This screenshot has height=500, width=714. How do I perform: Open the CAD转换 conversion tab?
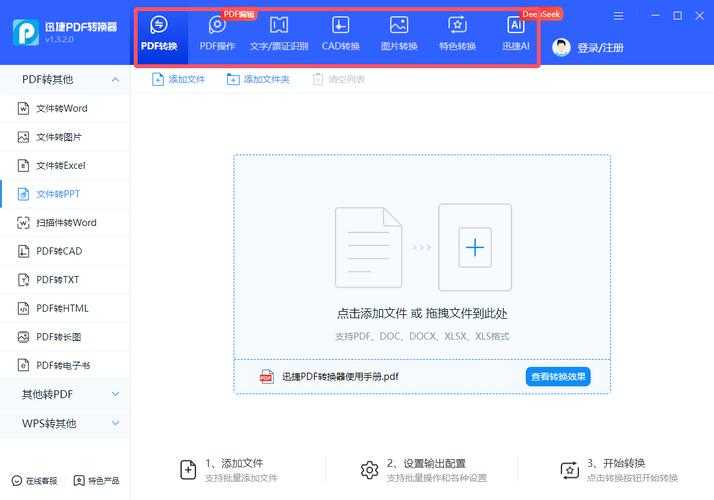point(340,35)
